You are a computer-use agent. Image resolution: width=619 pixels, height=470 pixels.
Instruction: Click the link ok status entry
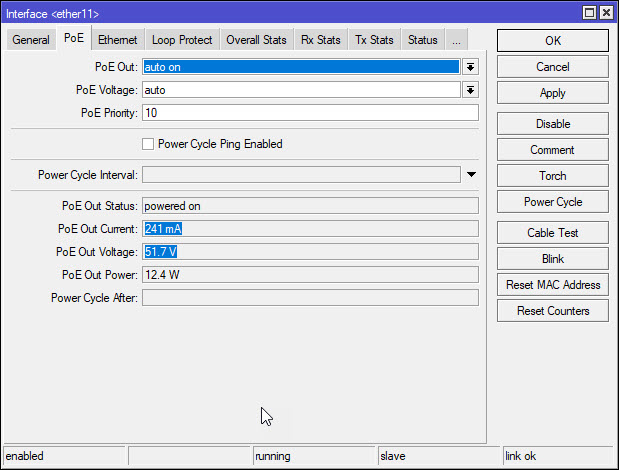tap(558, 456)
